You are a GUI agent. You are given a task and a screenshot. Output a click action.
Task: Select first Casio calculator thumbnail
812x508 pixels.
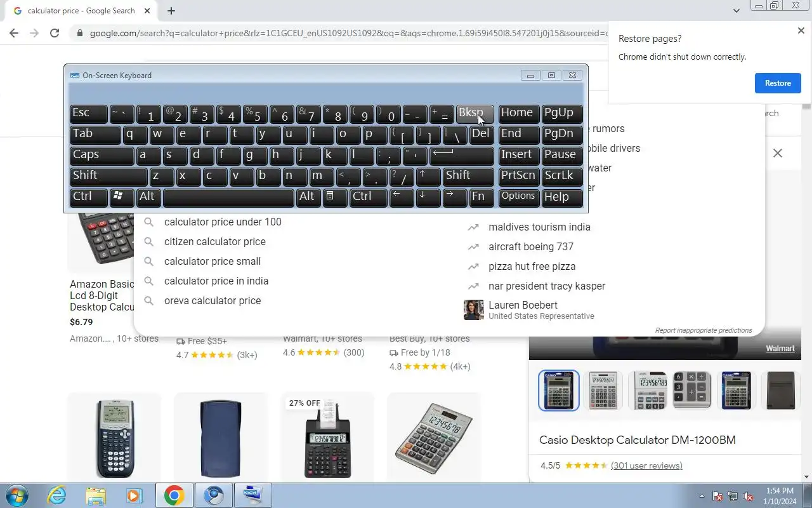559,391
